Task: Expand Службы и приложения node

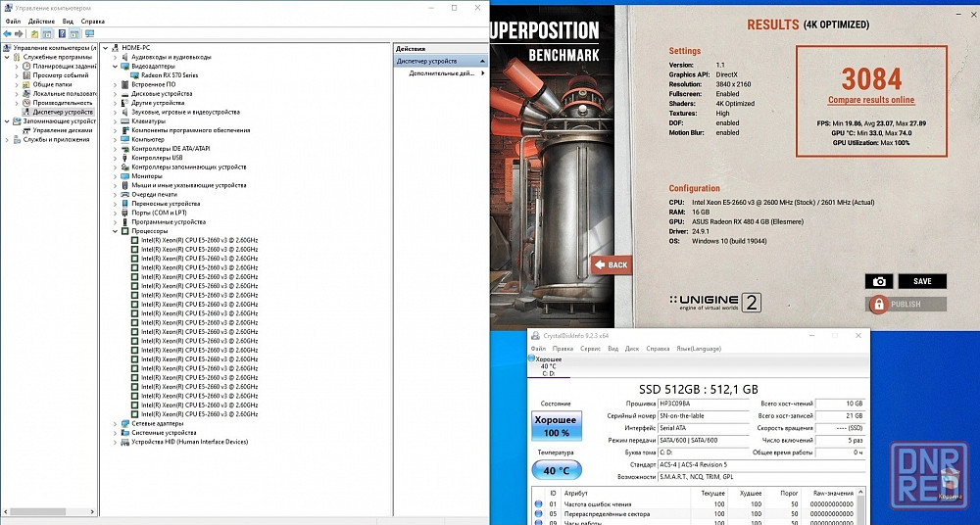Action: [7, 139]
